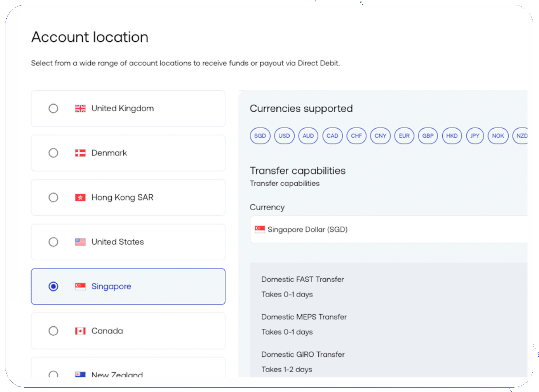Click Singapore flag in Currency field
Viewport: 539px width, 392px height.
coord(260,229)
